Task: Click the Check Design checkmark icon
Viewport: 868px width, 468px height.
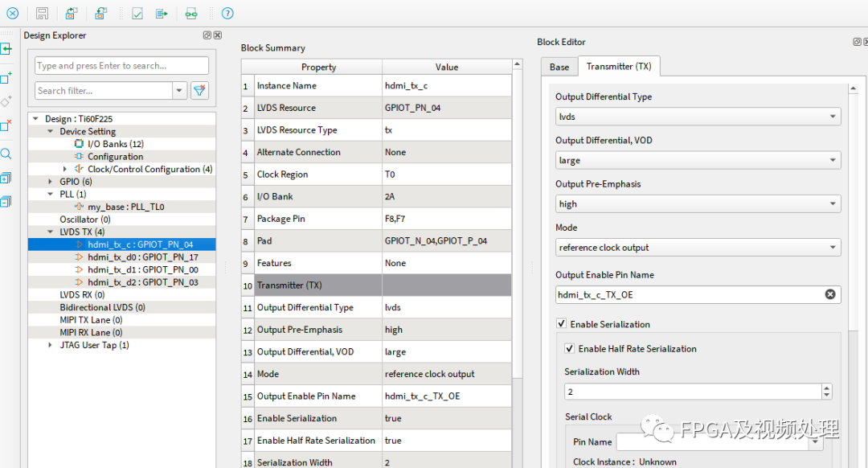Action: click(137, 14)
